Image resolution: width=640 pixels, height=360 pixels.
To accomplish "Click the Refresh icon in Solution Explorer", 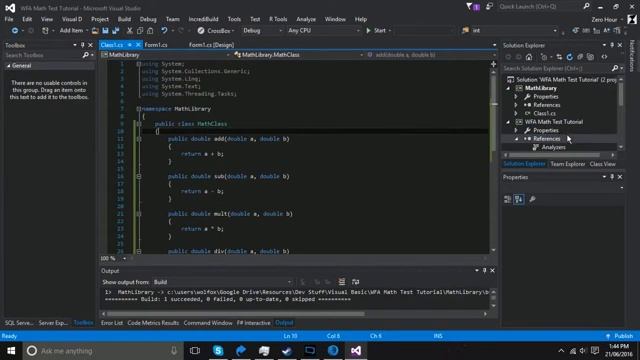I will (569, 57).
